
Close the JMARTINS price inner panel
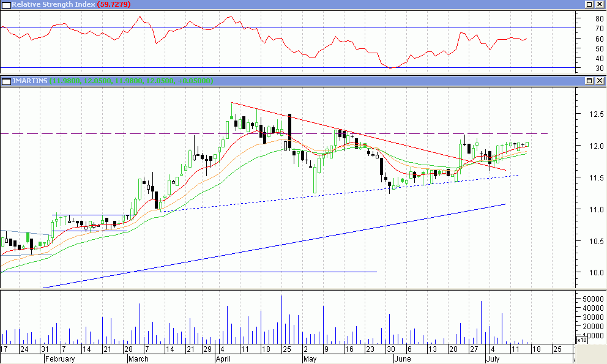coord(599,81)
